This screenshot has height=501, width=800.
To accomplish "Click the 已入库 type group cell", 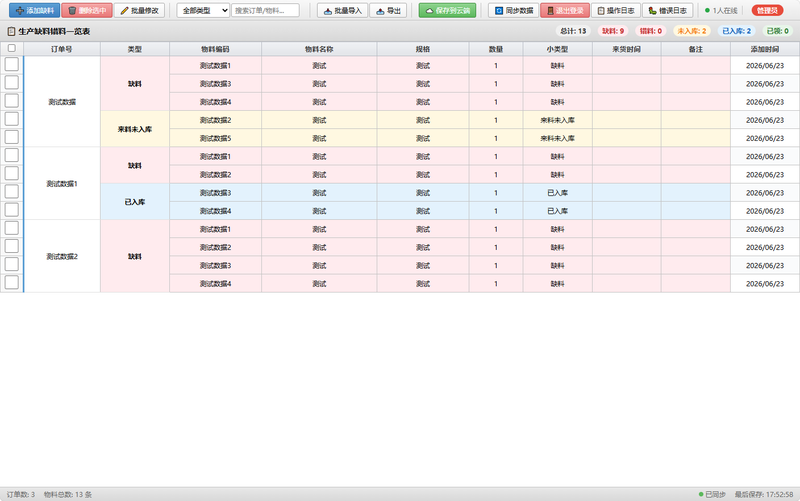I will point(135,202).
